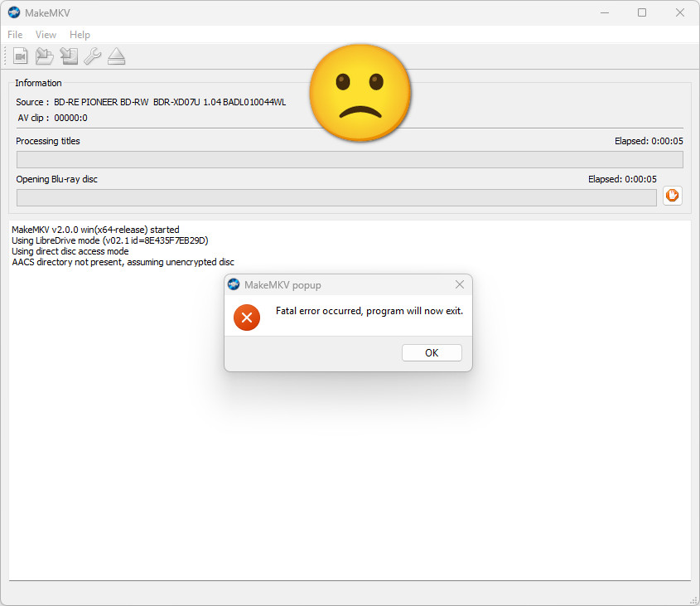Open the View menu

coord(46,35)
